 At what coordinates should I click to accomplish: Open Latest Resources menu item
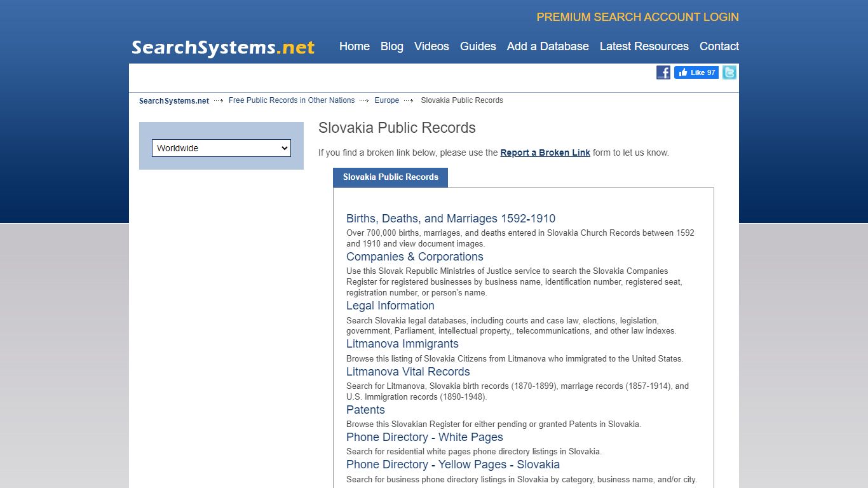[x=644, y=46]
